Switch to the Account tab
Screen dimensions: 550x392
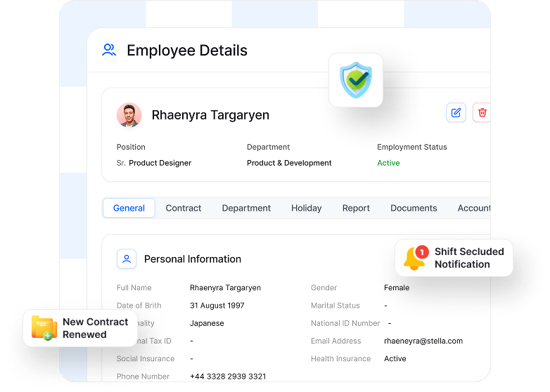click(474, 208)
